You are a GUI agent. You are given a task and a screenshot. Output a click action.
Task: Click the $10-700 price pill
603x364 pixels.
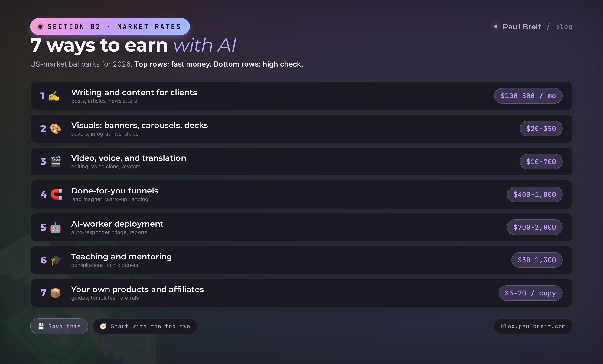pyautogui.click(x=541, y=162)
